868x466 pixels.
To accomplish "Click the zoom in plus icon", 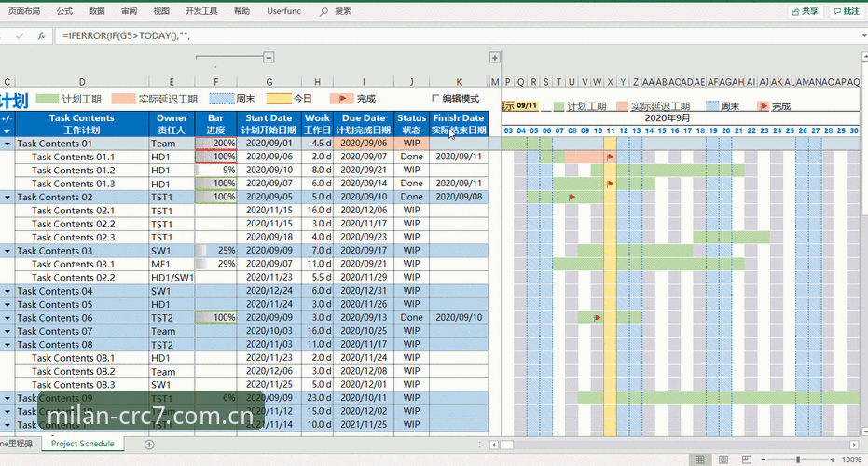I will tap(832, 459).
